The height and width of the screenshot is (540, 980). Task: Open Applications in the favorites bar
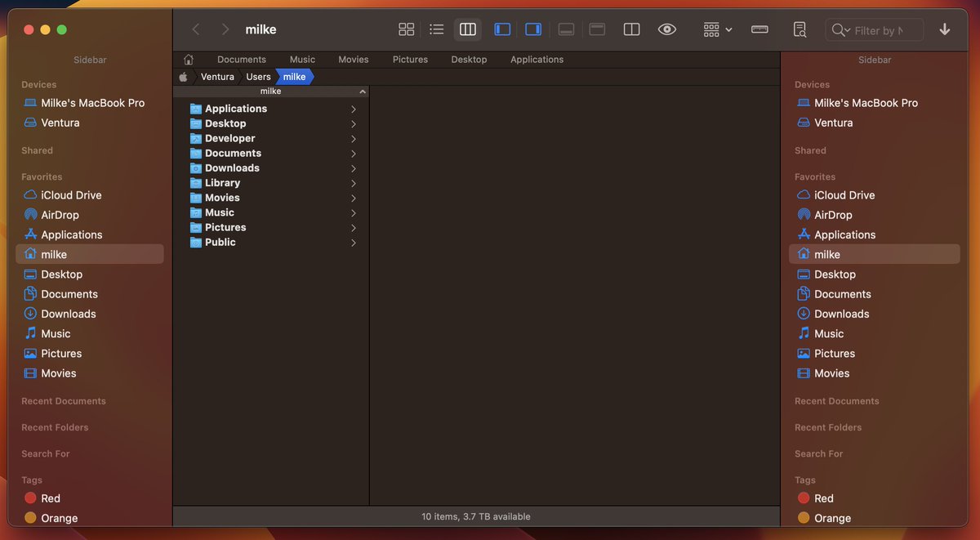point(537,60)
